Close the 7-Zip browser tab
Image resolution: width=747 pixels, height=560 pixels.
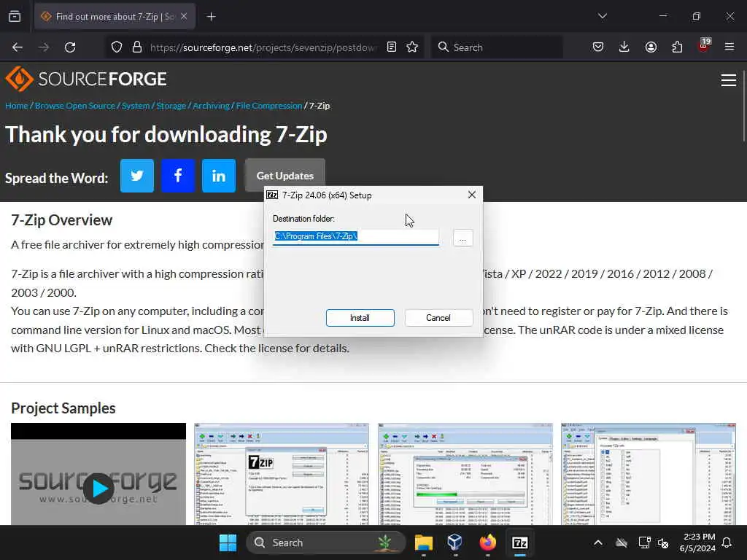point(184,17)
